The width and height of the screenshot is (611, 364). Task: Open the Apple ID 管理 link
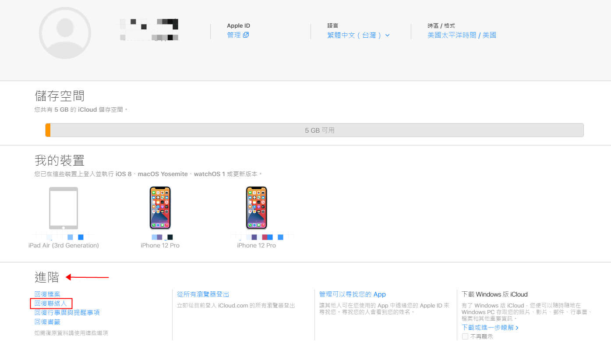point(234,35)
